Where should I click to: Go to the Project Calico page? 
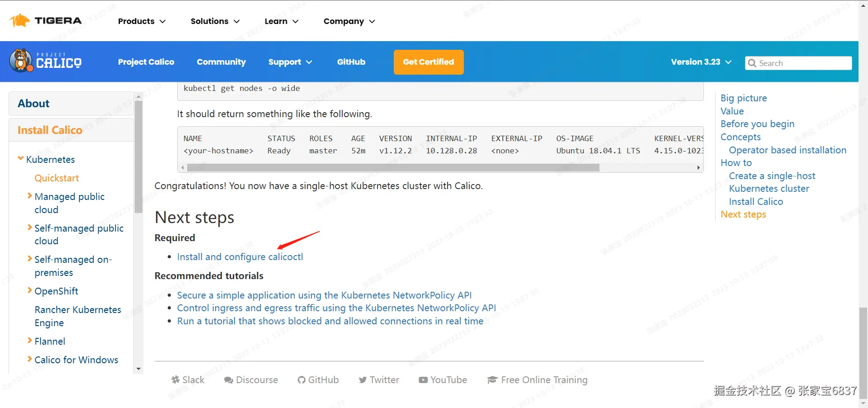[x=146, y=62]
